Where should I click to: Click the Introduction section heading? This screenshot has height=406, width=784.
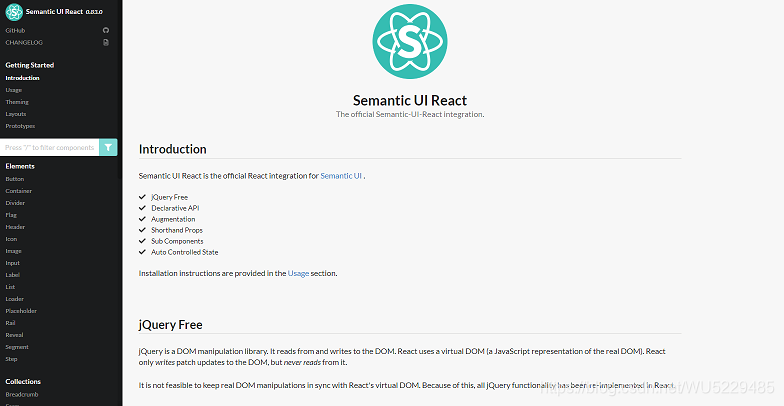pos(172,149)
